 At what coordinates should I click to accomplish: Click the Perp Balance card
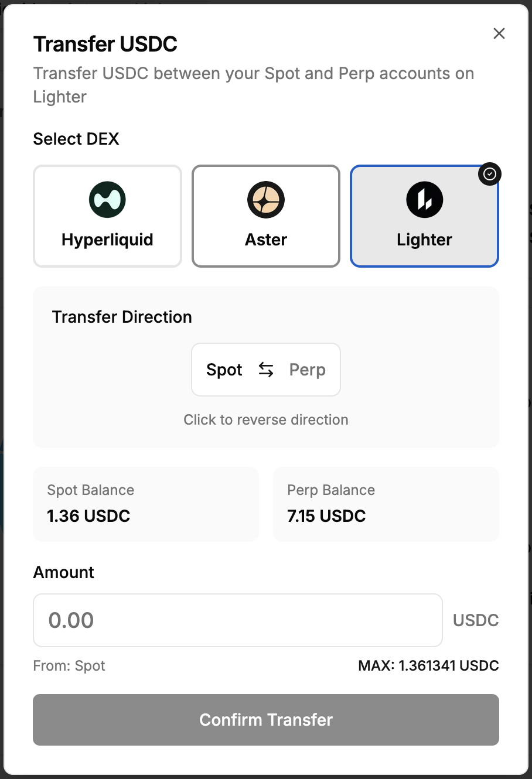tap(386, 504)
